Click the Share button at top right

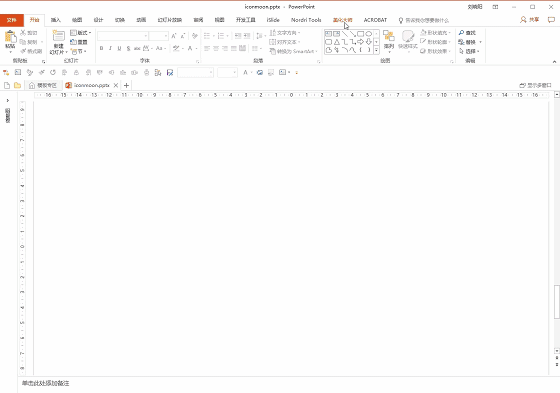[x=530, y=20]
